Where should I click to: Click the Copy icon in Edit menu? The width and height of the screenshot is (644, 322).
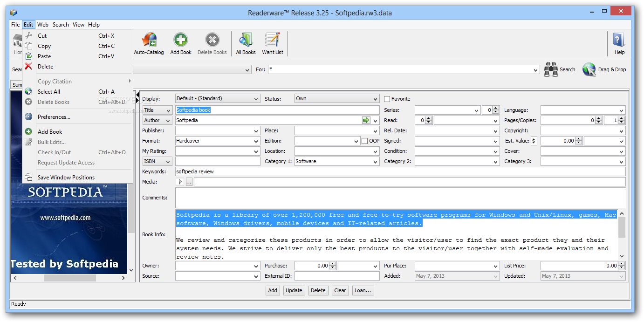click(x=28, y=46)
